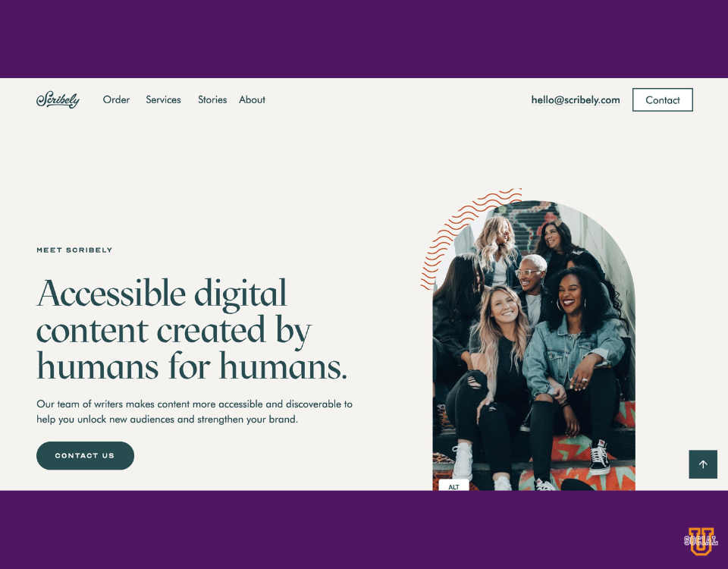Click the hello@scribely.com email link
The image size is (728, 569).
(x=576, y=100)
